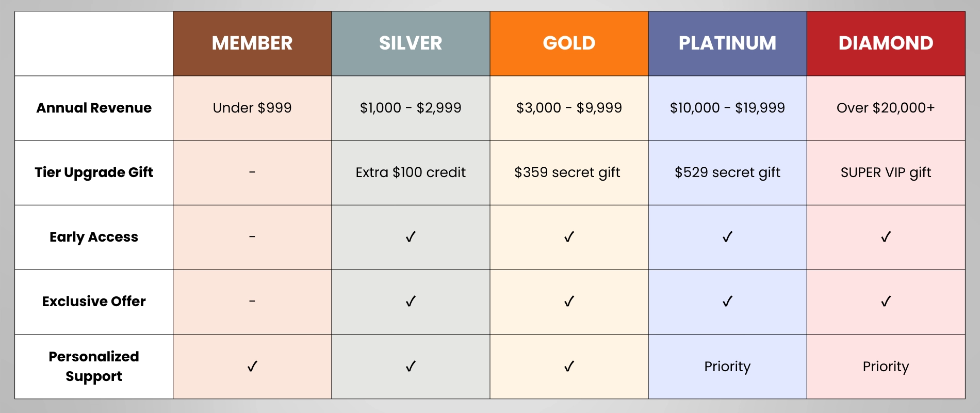The image size is (980, 413).
Task: Click Priority in the Diamond column
Action: pyautogui.click(x=886, y=367)
